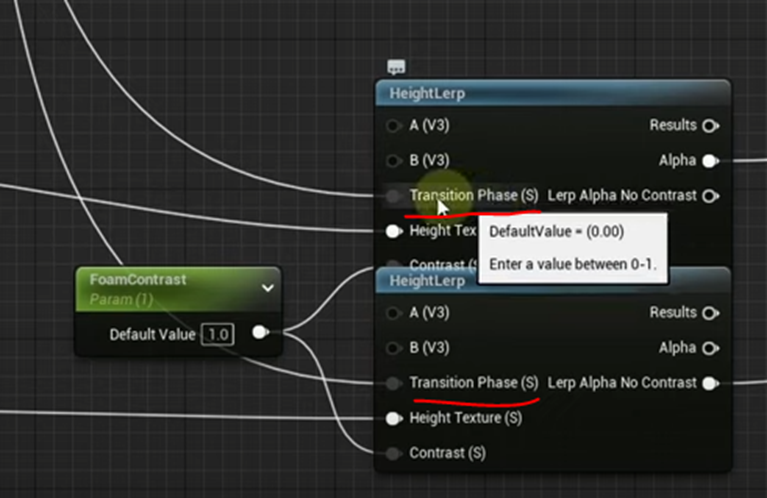The width and height of the screenshot is (767, 498).
Task: Click the 'DefaultValue = (0.00)' tooltip text
Action: (557, 231)
